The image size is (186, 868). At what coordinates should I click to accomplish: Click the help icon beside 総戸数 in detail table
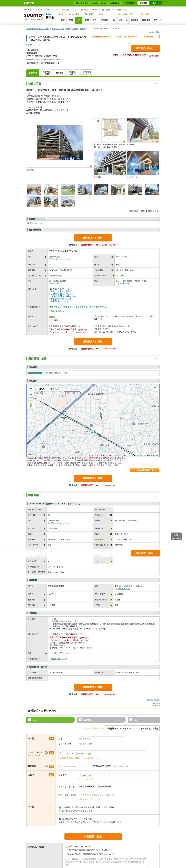[x=112, y=265]
